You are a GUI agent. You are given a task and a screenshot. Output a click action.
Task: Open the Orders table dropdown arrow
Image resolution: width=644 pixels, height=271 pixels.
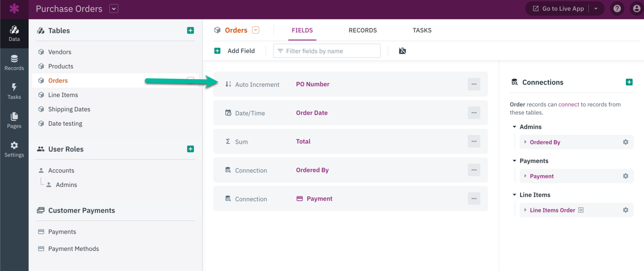tap(255, 30)
